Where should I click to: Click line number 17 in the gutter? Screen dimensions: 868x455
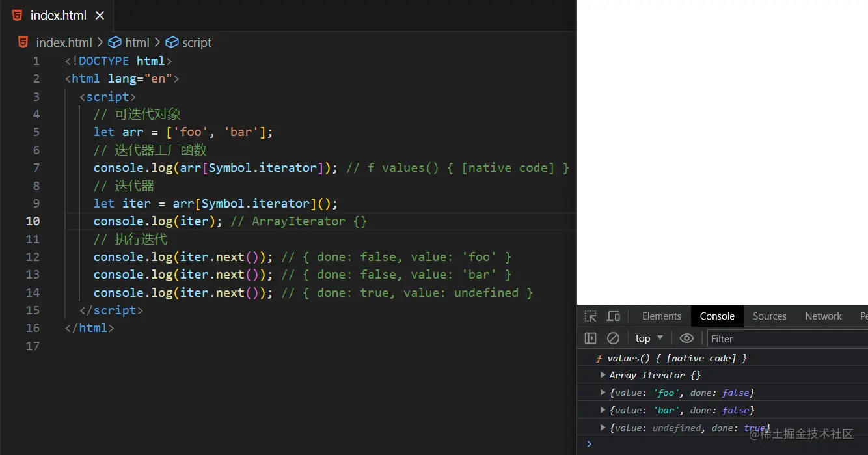click(33, 346)
